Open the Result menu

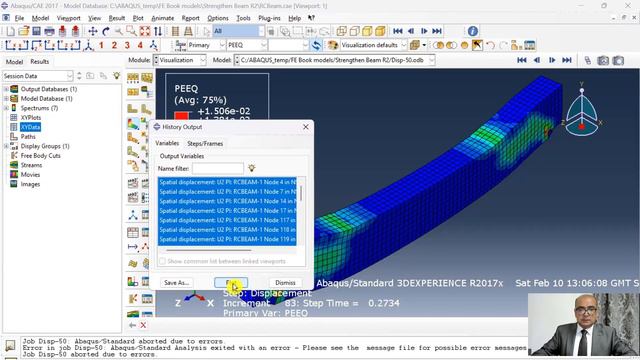(116, 18)
